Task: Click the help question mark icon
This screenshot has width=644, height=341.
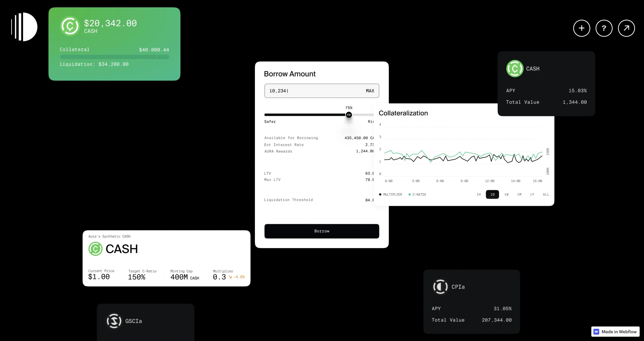Action: point(604,28)
